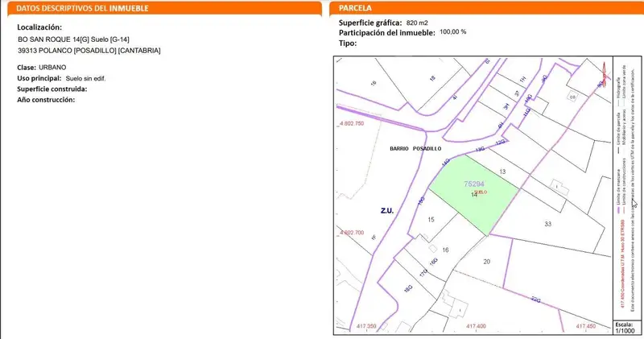Click street number '22G' on map
This screenshot has width=644, height=339.
pos(536,300)
